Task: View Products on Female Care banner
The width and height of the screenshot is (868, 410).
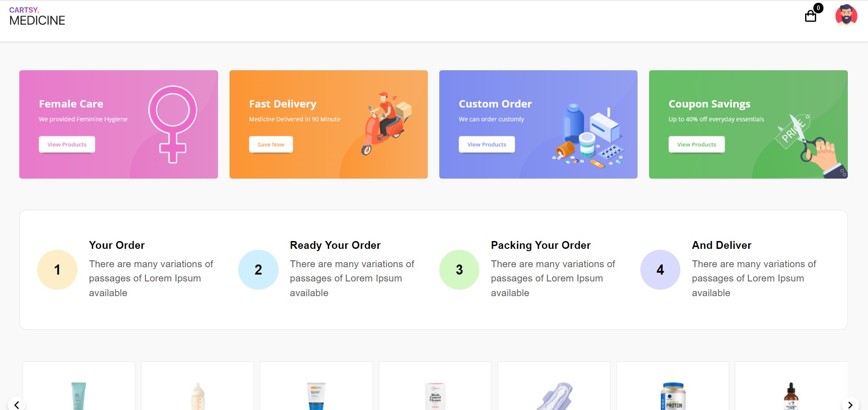Action: pyautogui.click(x=67, y=144)
